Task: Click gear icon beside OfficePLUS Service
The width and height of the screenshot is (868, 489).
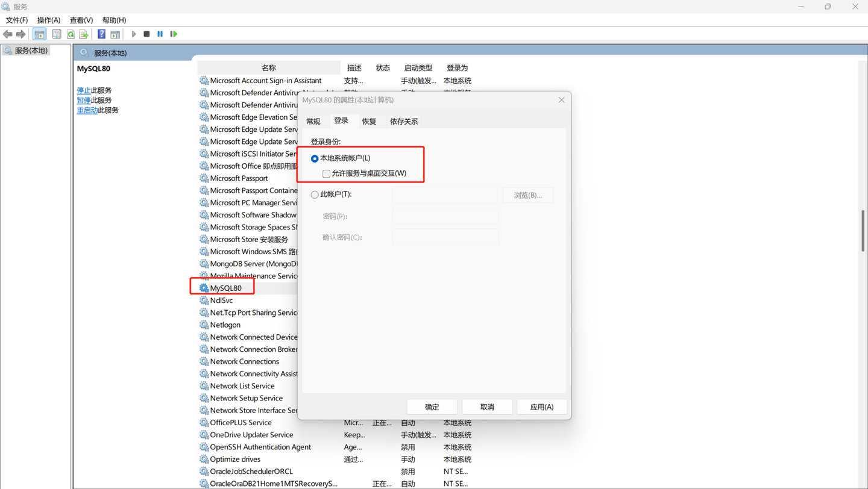Action: pos(204,423)
